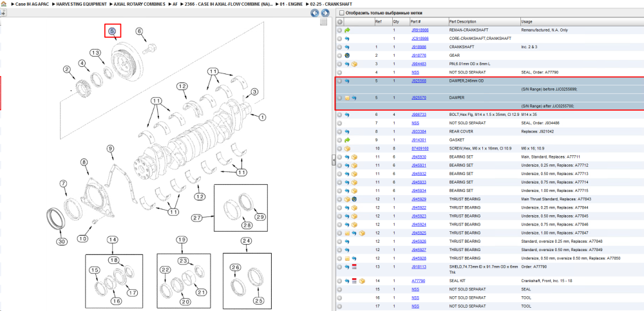Click the note icon in DAMPER J925570 row
The height and width of the screenshot is (311, 644).
347,98
